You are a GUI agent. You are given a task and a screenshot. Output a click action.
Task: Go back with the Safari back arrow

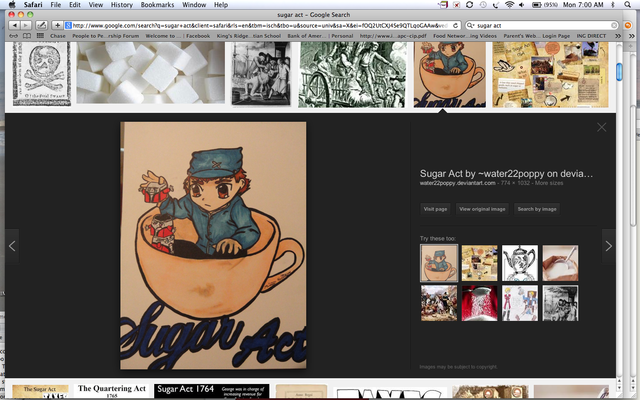click(x=14, y=25)
